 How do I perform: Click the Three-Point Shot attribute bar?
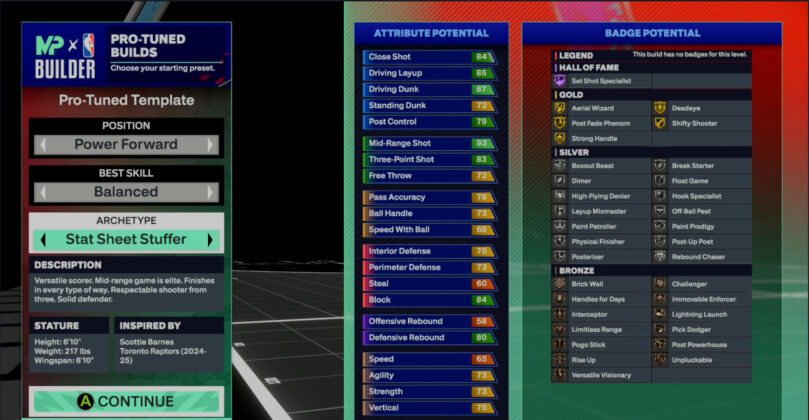(430, 159)
